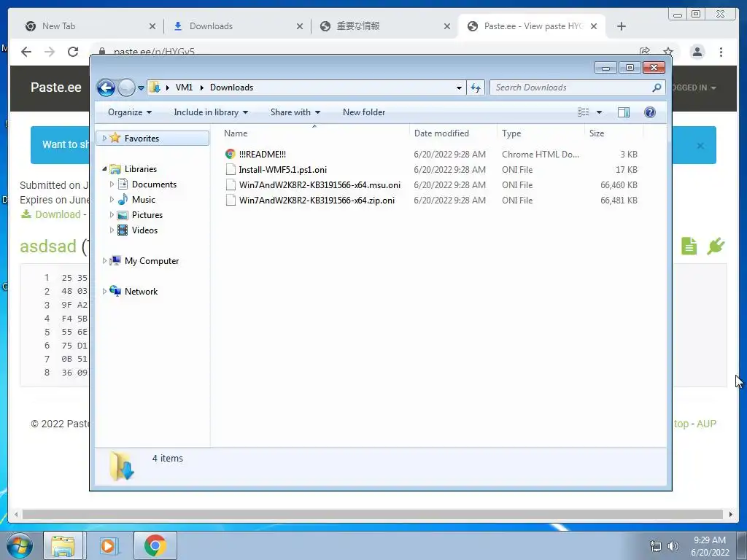Open the recent locations dropdown arrow
Screen dimensions: 747x560
click(x=141, y=88)
